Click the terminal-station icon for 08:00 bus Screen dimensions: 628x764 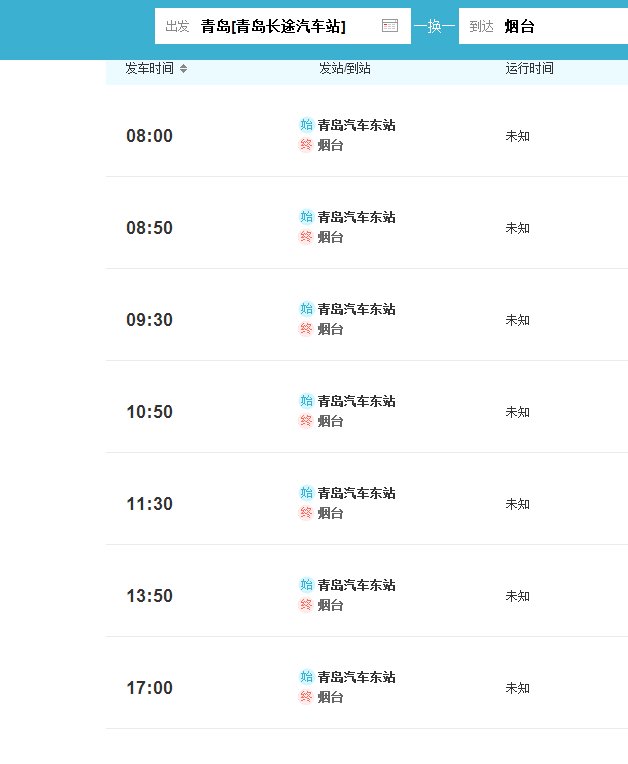[306, 145]
